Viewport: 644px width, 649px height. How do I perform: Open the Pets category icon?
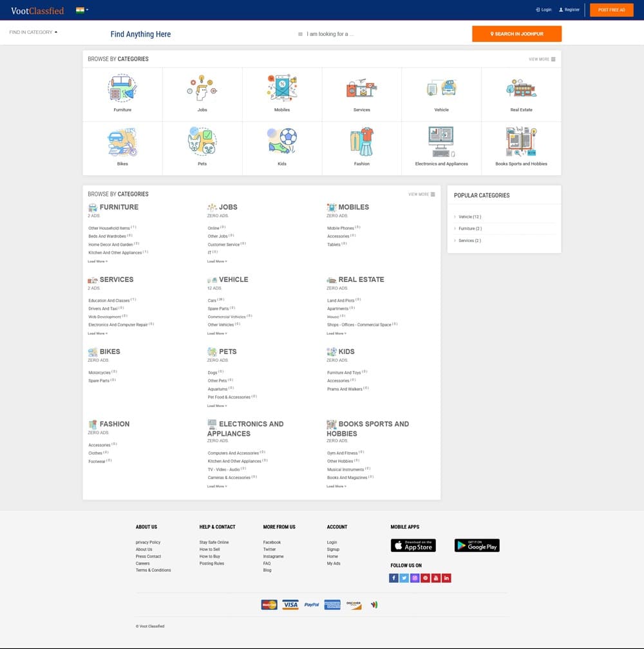coord(202,142)
